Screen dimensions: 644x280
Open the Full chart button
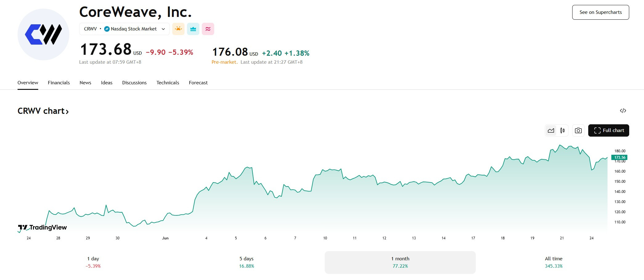[x=609, y=130]
